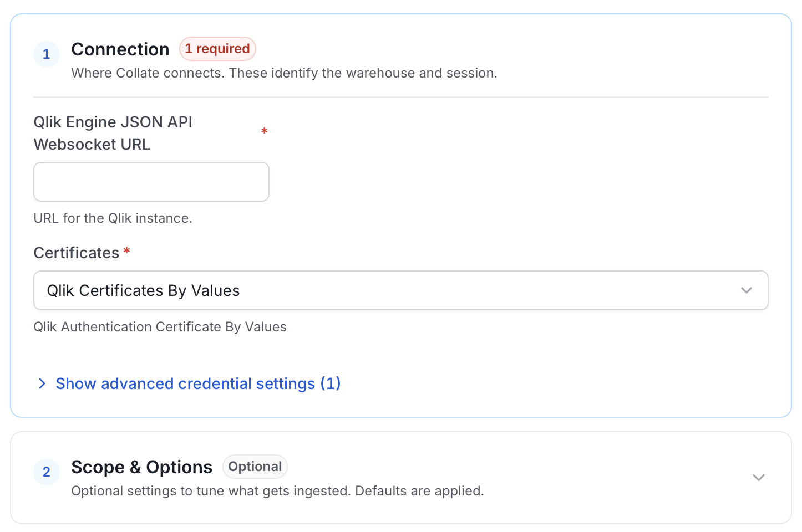This screenshot has height=532, width=802.
Task: Click 'Where Collate connects' description text
Action: (x=284, y=73)
